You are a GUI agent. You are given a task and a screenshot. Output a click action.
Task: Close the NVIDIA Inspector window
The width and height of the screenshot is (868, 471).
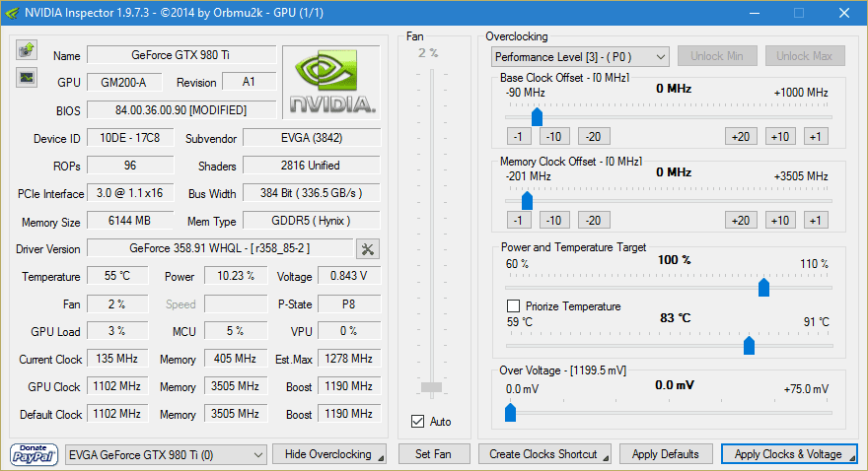[x=844, y=13]
